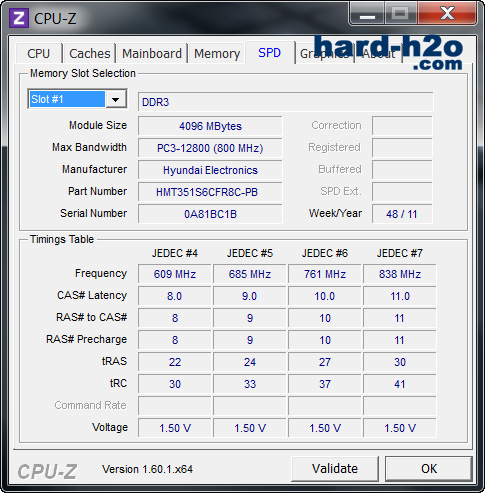Screen dimensions: 485x493
Task: Select the SPD tab
Action: tap(270, 52)
